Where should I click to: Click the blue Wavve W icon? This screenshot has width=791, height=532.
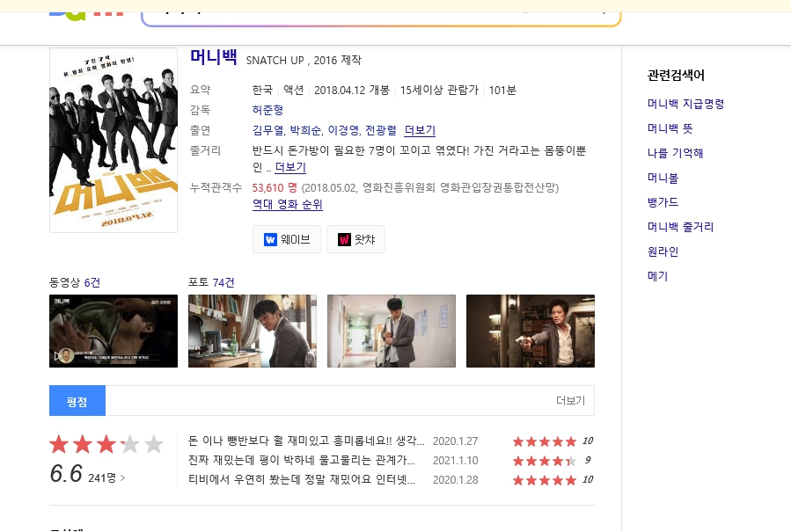pyautogui.click(x=270, y=239)
